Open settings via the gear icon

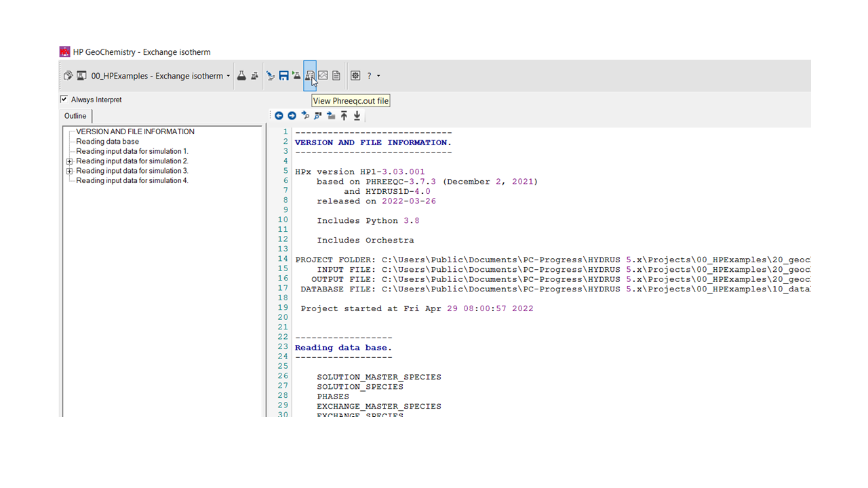pyautogui.click(x=355, y=76)
